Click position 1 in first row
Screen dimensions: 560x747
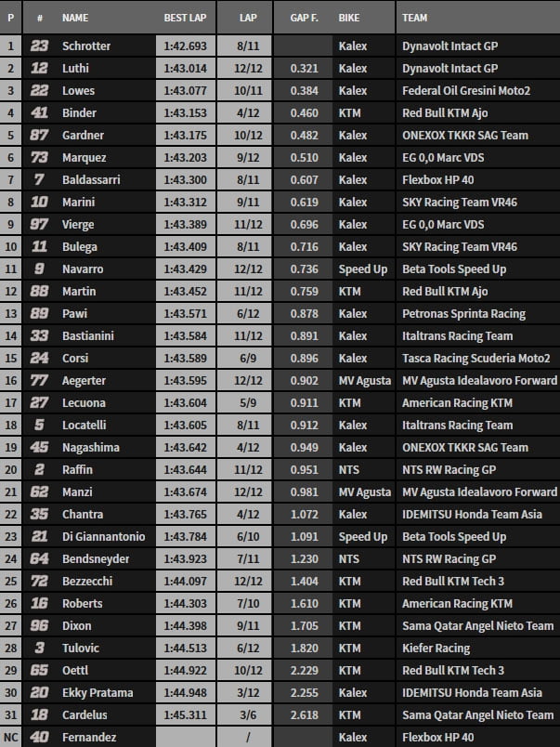tap(10, 46)
